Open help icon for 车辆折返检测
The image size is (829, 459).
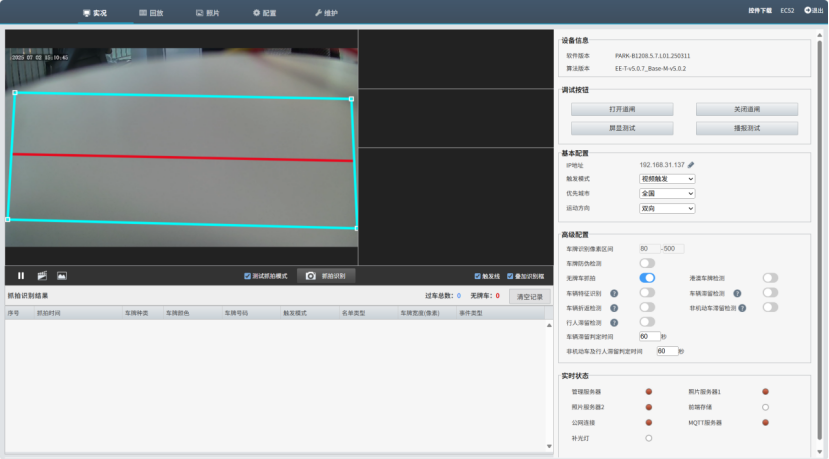tap(614, 308)
